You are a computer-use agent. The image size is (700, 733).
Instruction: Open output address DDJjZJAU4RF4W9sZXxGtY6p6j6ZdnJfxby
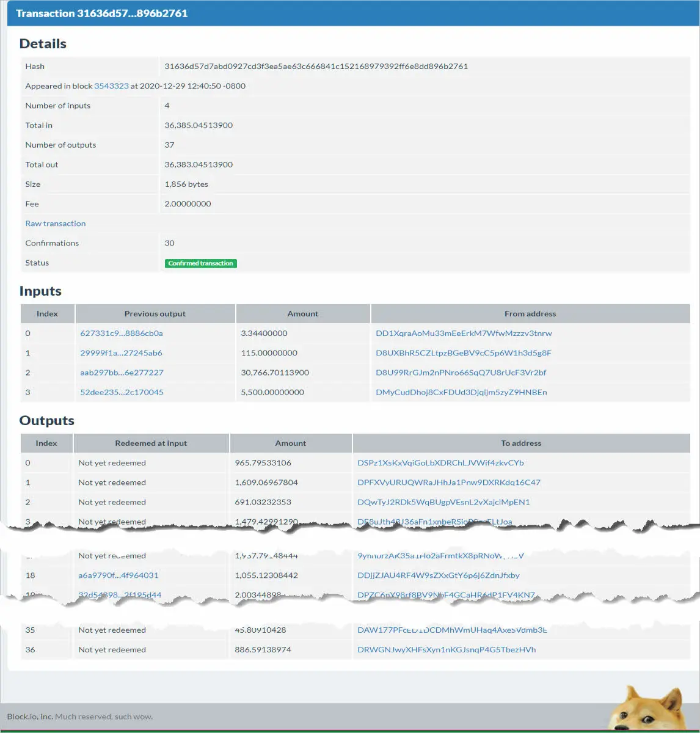click(439, 575)
